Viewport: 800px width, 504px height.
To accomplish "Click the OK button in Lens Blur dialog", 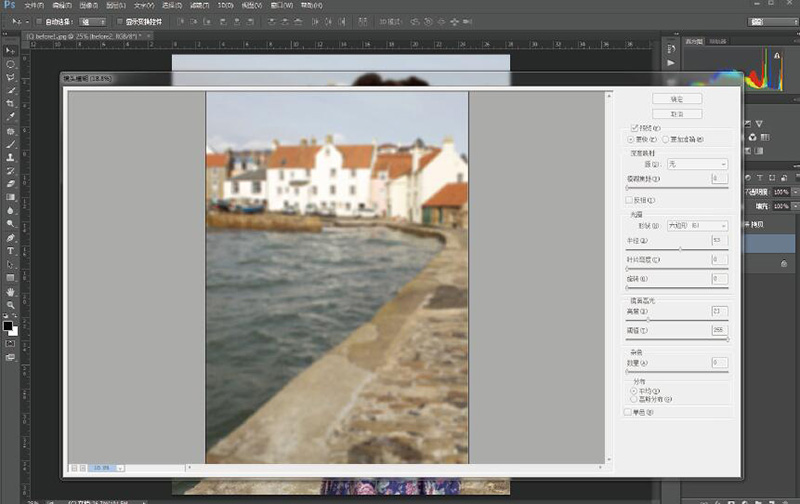I will tap(676, 99).
